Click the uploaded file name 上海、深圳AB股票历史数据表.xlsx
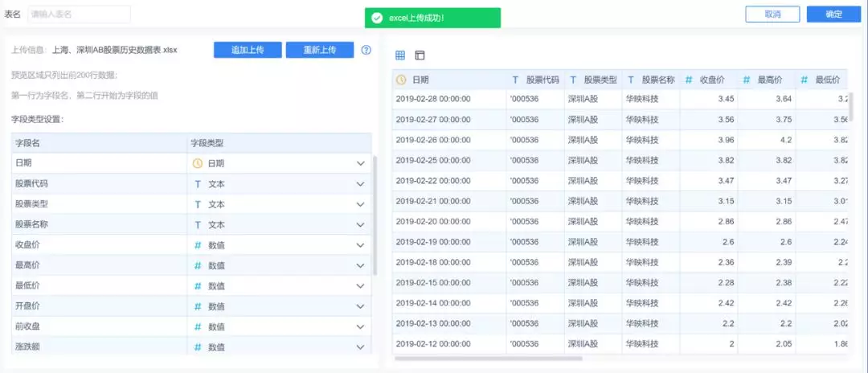The image size is (868, 373). [115, 50]
